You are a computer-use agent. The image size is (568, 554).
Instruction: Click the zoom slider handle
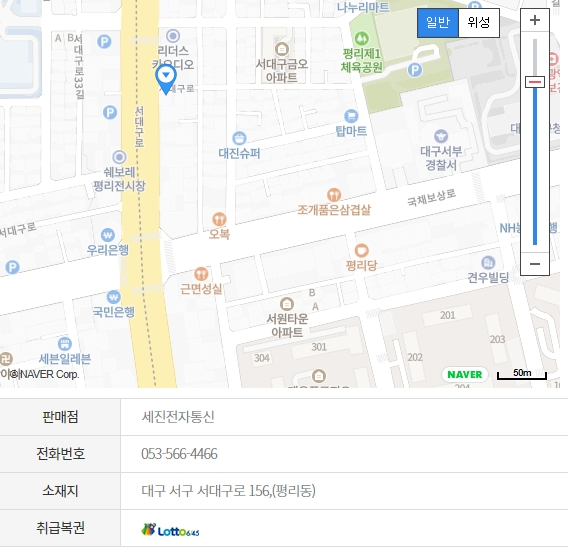[535, 82]
